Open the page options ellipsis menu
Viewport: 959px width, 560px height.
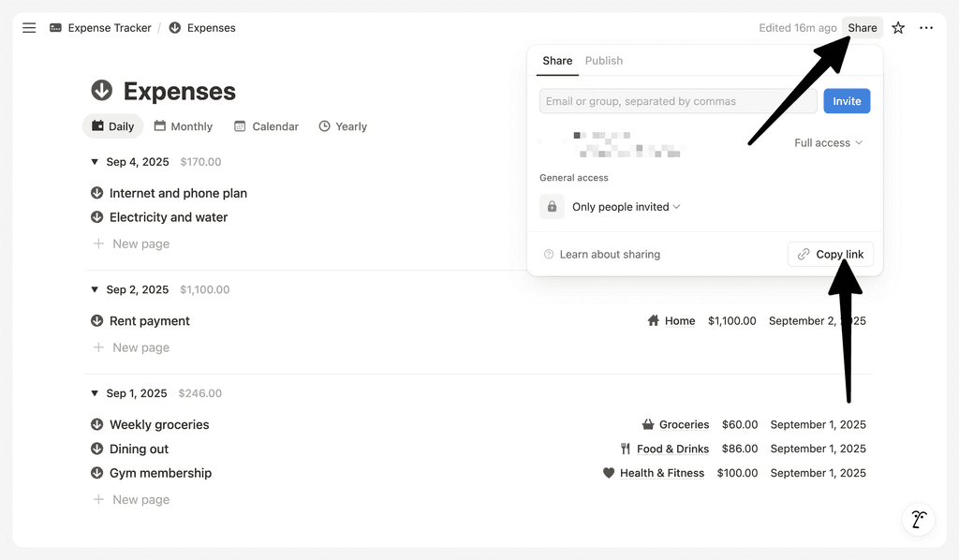925,27
